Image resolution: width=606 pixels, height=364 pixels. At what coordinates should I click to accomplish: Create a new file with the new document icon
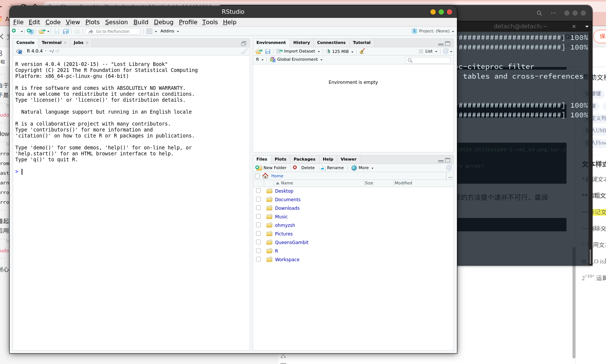click(15, 31)
